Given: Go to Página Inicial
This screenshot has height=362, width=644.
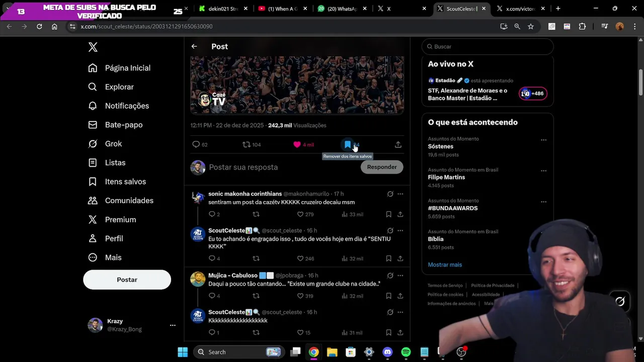Looking at the screenshot, I should click(119, 68).
